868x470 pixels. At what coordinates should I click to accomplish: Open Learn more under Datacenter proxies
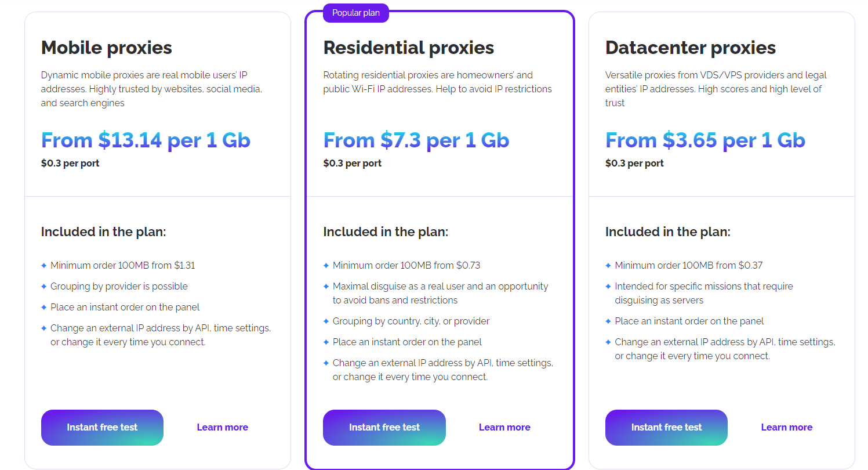[x=786, y=428]
